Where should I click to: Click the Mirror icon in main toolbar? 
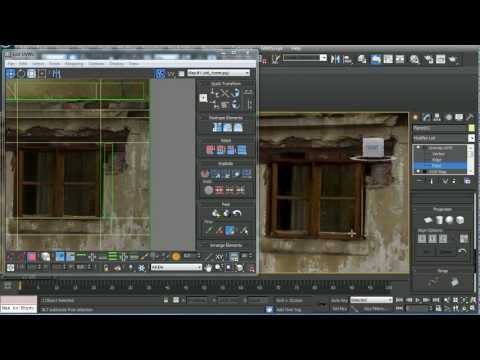point(335,59)
